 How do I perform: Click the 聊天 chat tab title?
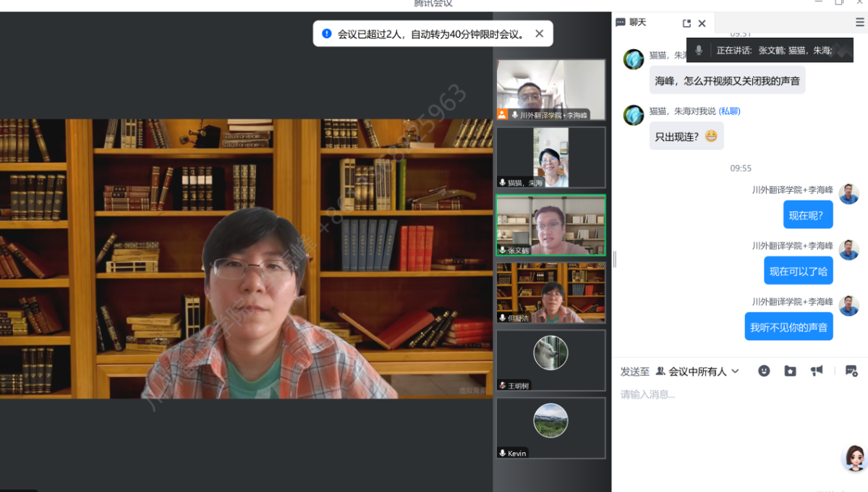[637, 22]
